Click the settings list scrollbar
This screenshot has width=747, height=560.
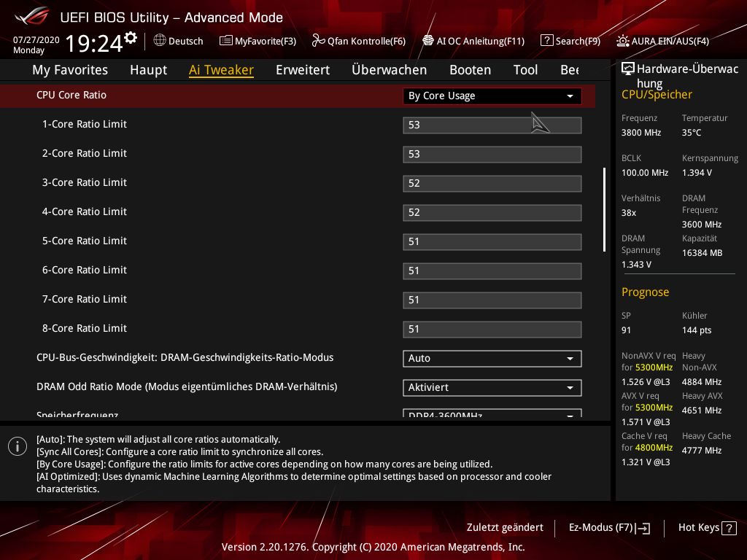(x=605, y=209)
